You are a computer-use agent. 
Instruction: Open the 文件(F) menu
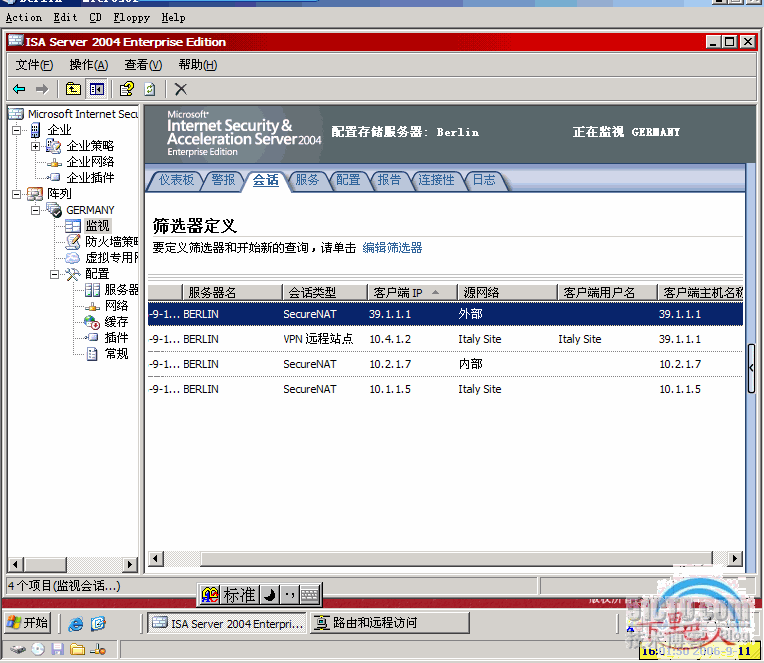[34, 65]
